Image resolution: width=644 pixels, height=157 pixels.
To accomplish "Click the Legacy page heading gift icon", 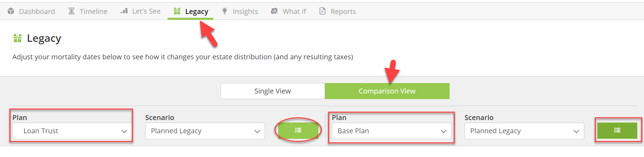I will (17, 38).
